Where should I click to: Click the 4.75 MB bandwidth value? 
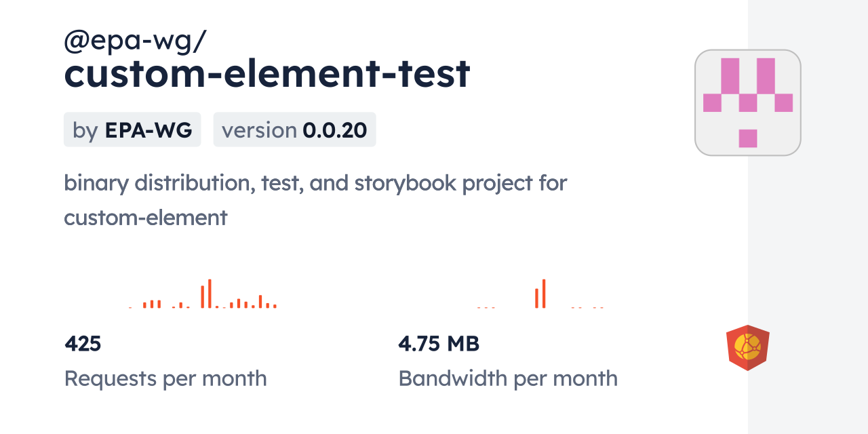[439, 344]
